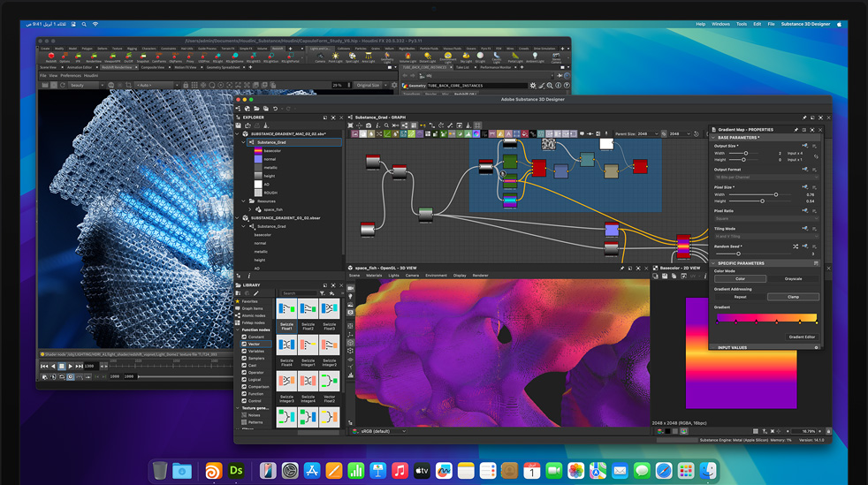Set Gradient Addressing to Repeat
Viewport: 868px width, 485px height.
click(740, 297)
